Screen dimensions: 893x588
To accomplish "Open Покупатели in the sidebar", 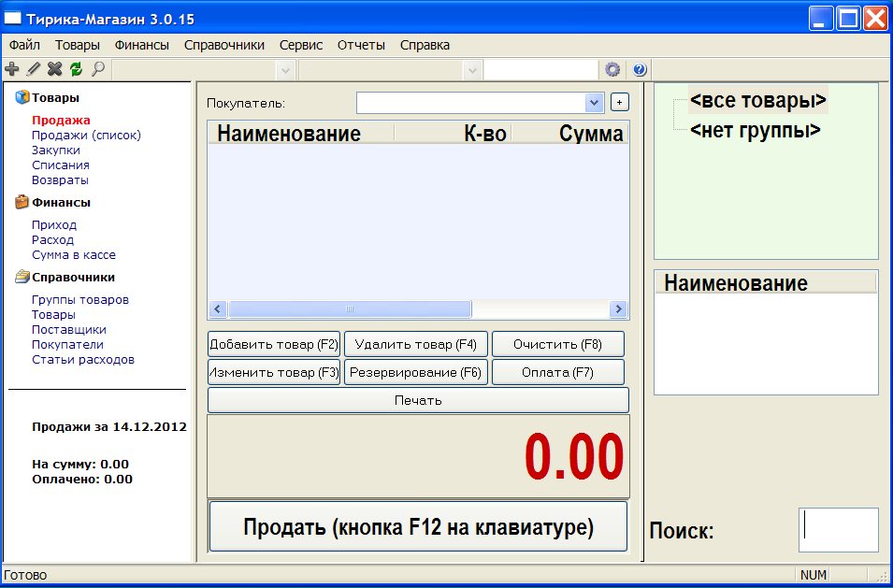I will click(67, 344).
